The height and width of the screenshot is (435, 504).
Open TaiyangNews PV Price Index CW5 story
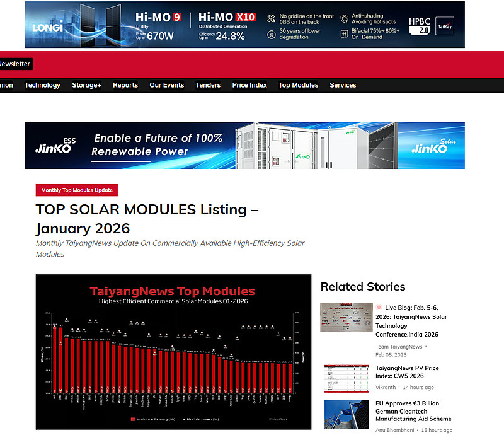[x=407, y=372]
